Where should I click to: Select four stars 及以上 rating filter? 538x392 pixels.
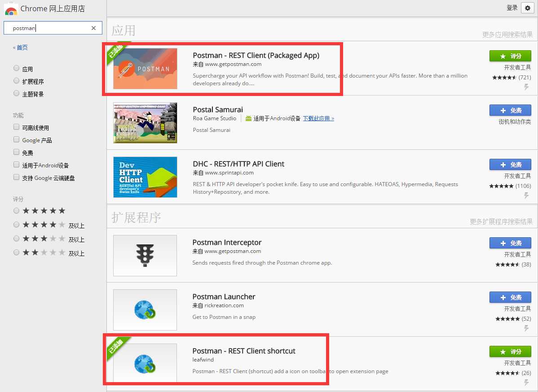tap(16, 225)
